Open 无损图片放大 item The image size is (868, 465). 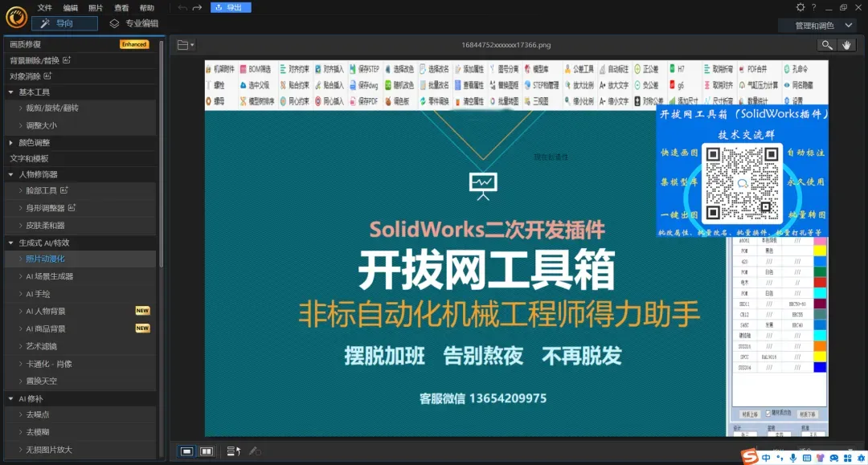(x=80, y=450)
